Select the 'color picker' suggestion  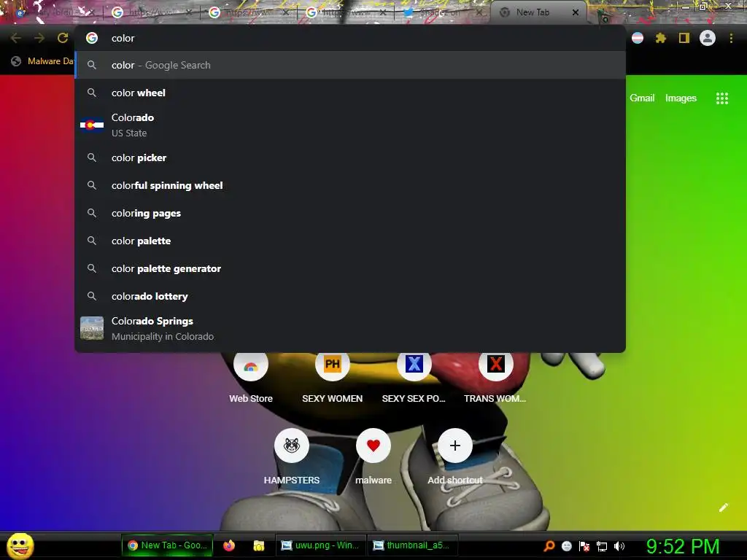click(350, 157)
